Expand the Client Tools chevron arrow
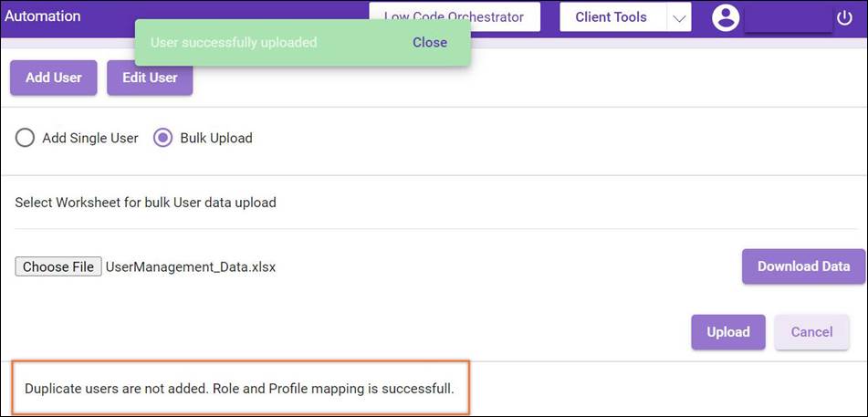Screen dimensions: 868x417 coord(679,17)
